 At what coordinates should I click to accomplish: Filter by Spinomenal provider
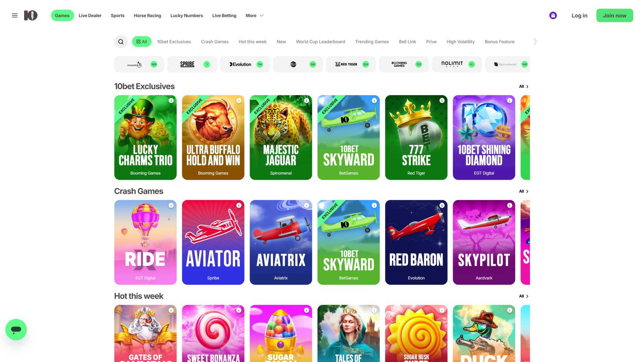[x=507, y=64]
